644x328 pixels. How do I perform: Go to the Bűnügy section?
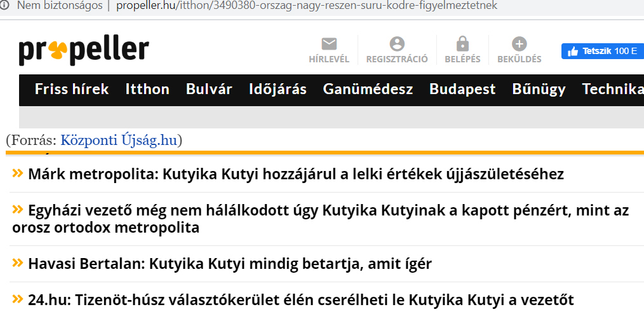pyautogui.click(x=539, y=89)
